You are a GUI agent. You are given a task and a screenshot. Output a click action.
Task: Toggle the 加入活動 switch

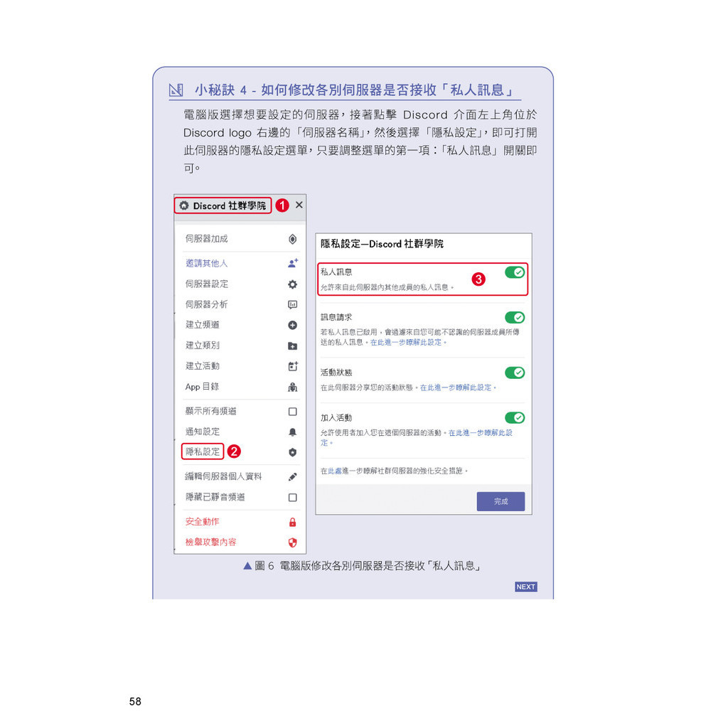(515, 417)
